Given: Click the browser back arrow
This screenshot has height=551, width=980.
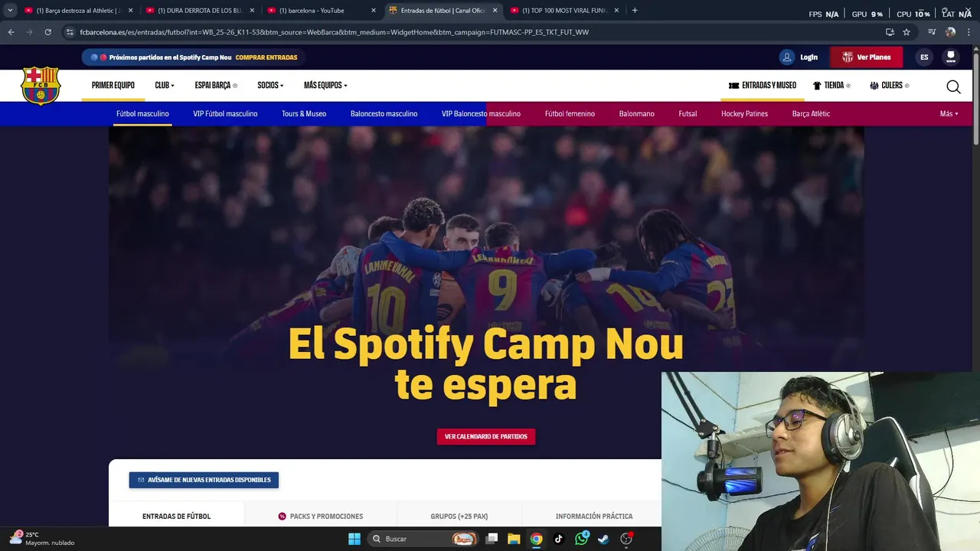Looking at the screenshot, I should click(x=11, y=32).
